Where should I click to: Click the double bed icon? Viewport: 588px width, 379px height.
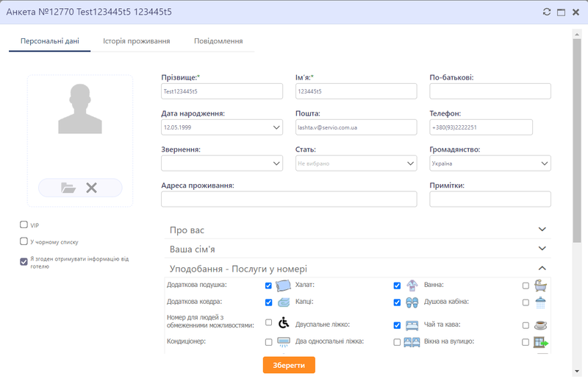pos(412,325)
